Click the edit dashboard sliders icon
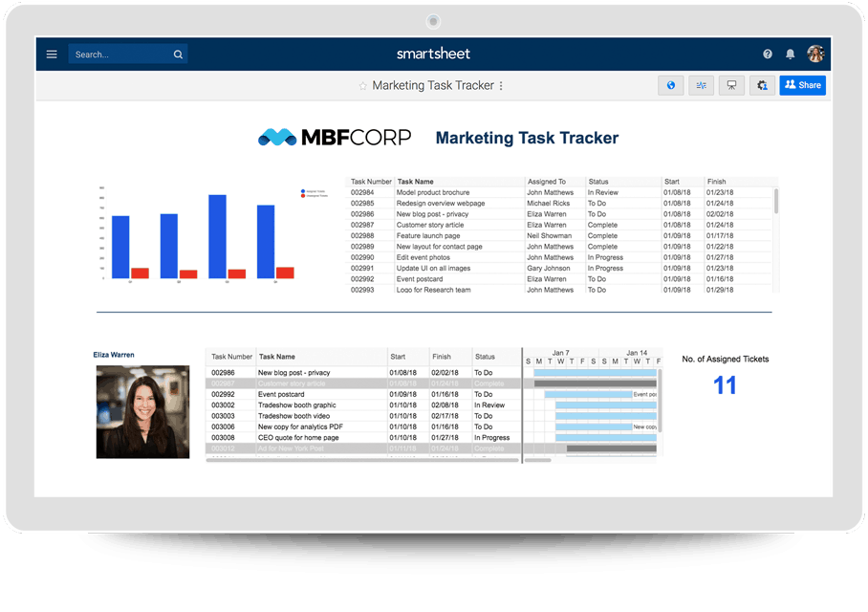This screenshot has width=868, height=612. (x=702, y=85)
